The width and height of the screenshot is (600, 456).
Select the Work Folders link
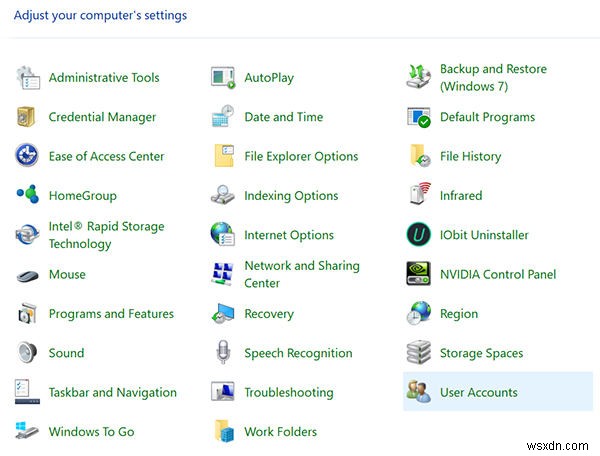tap(281, 432)
